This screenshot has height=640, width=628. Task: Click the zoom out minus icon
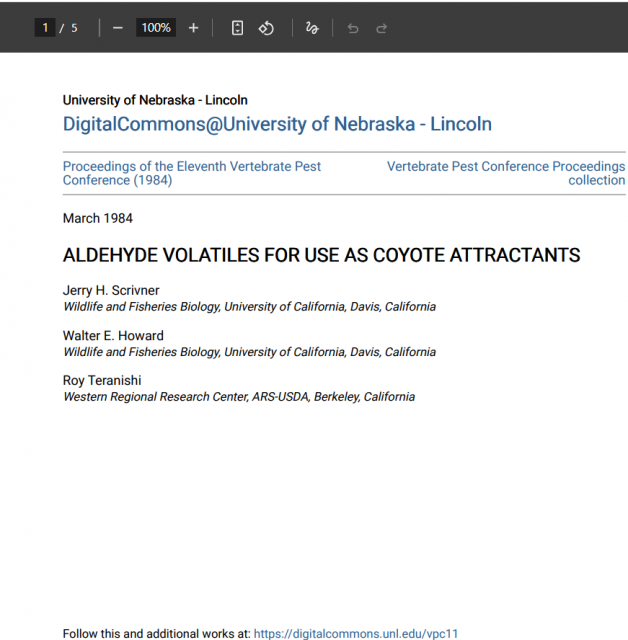pos(118,28)
